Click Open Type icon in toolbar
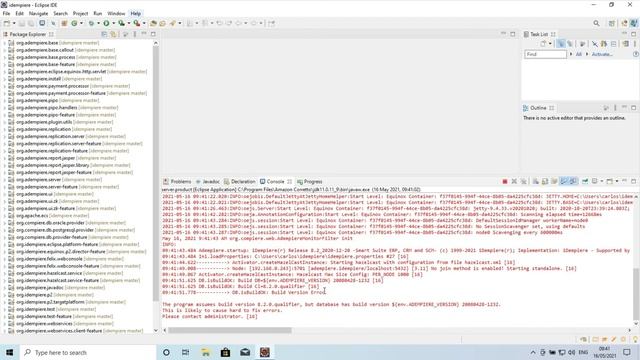 pyautogui.click(x=153, y=23)
